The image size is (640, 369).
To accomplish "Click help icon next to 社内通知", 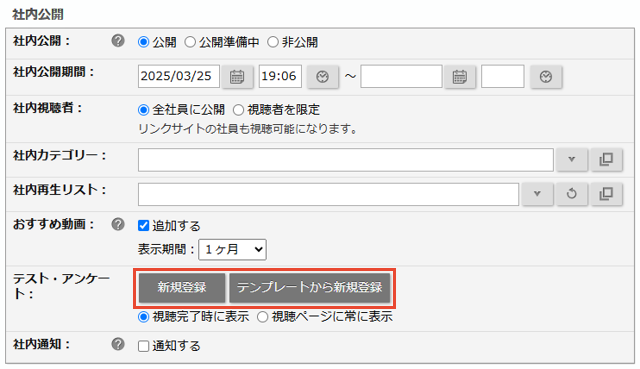I will click(118, 344).
